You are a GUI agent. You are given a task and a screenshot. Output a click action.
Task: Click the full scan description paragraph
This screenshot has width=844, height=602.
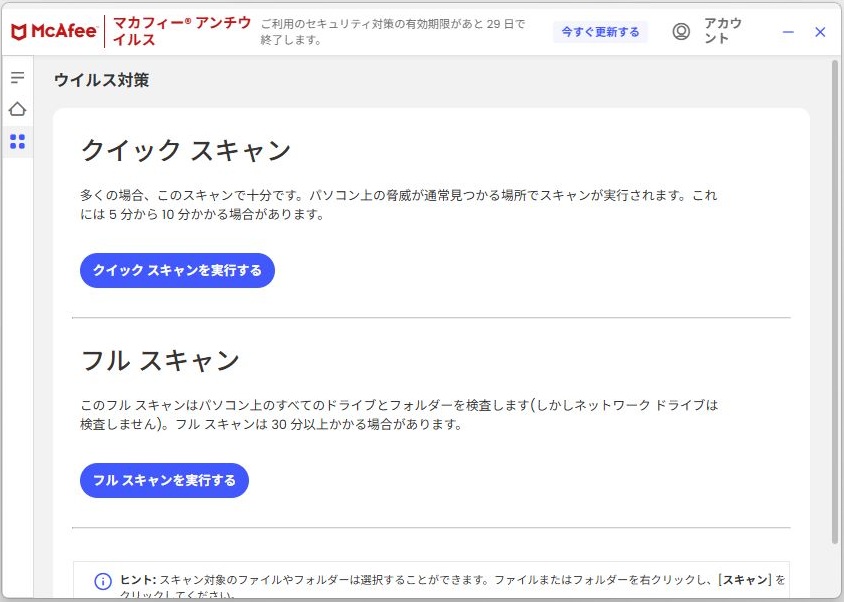(x=399, y=415)
